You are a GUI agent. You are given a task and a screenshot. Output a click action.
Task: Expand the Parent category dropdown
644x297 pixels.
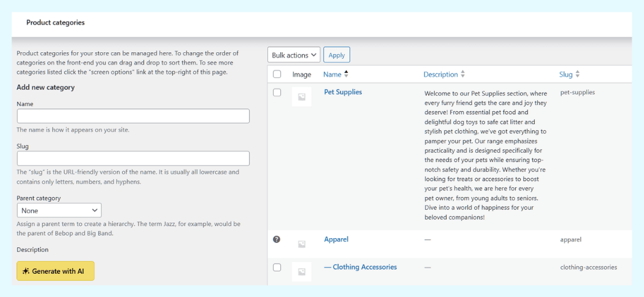coord(59,210)
